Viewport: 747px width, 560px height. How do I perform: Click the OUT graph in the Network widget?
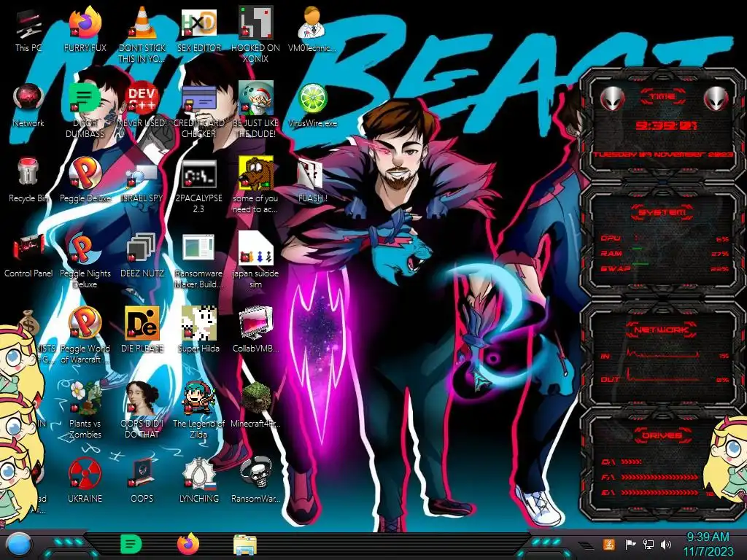[x=662, y=376]
